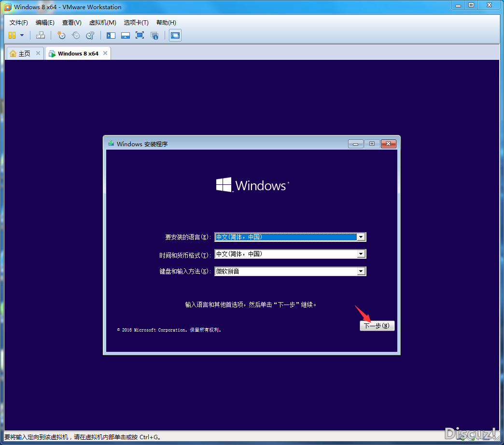Maximize the VMware Workstation window
This screenshot has width=504, height=445.
coord(471,5)
